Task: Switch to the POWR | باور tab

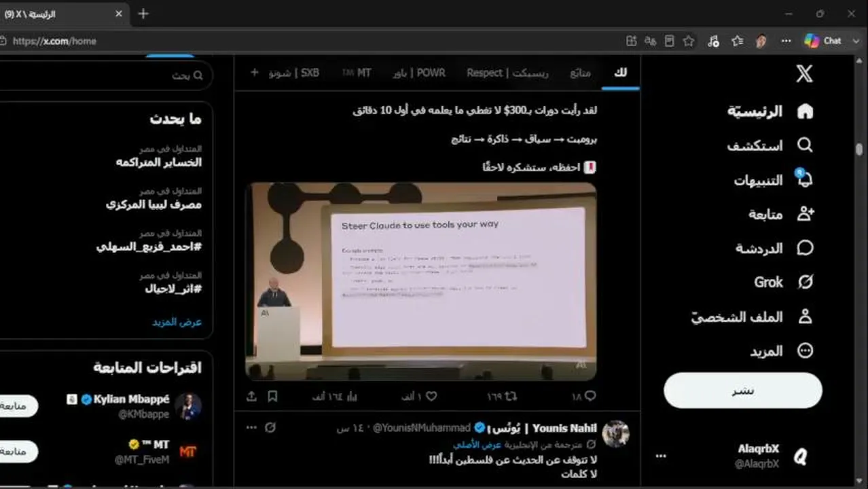Action: coord(419,73)
